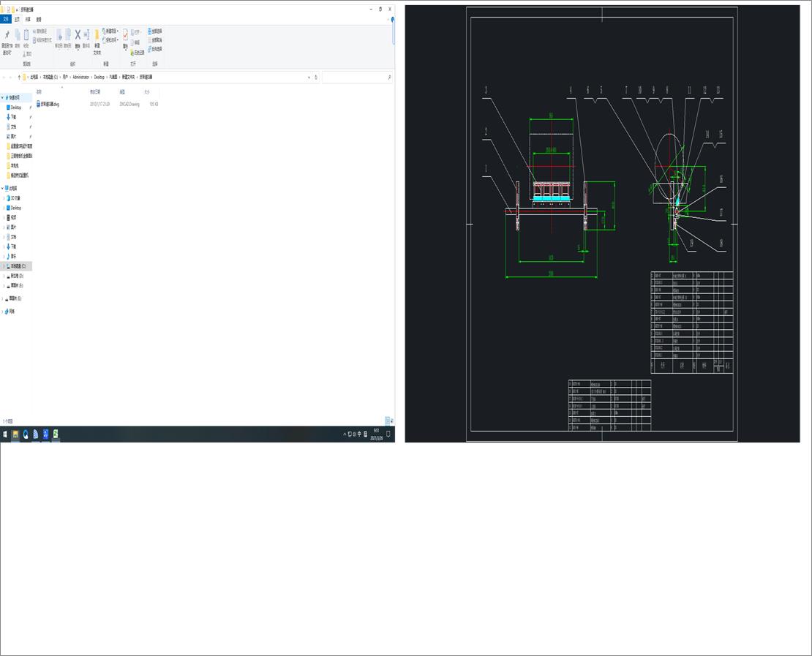Image resolution: width=812 pixels, height=656 pixels.
Task: Click the Copy to icon in the ribbon
Action: pyautogui.click(x=68, y=35)
